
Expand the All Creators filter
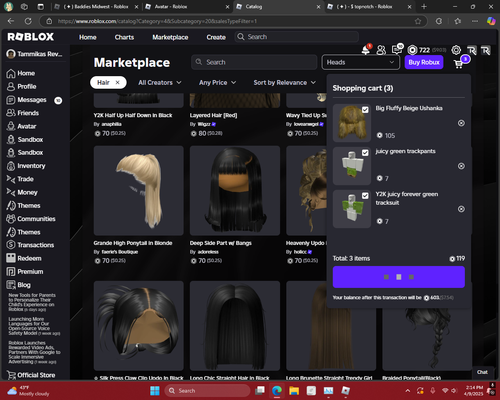coord(160,83)
